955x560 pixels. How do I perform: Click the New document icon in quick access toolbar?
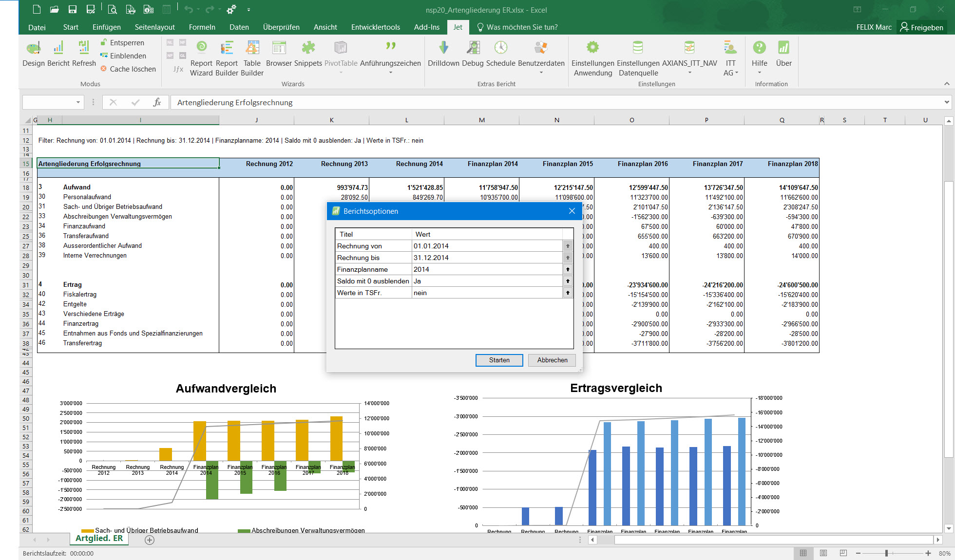(x=37, y=9)
